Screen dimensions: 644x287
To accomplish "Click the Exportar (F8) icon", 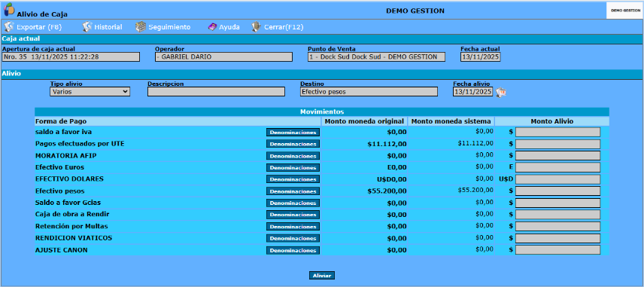I will [x=8, y=27].
